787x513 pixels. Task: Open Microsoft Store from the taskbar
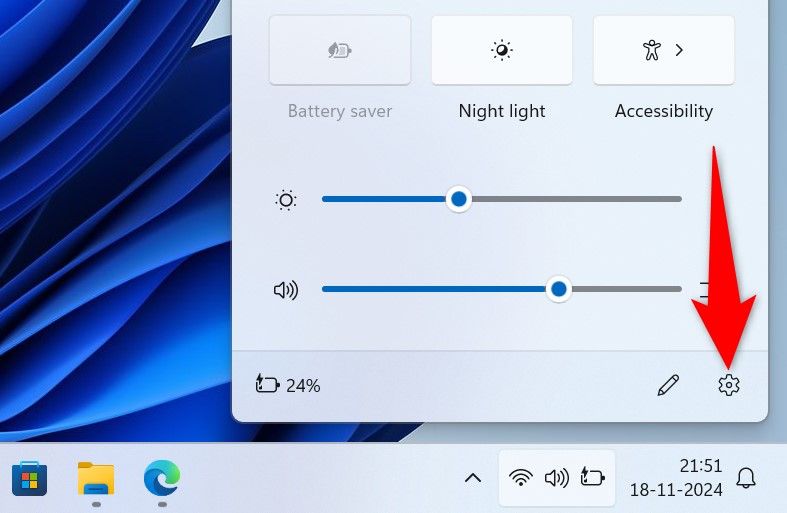(29, 478)
